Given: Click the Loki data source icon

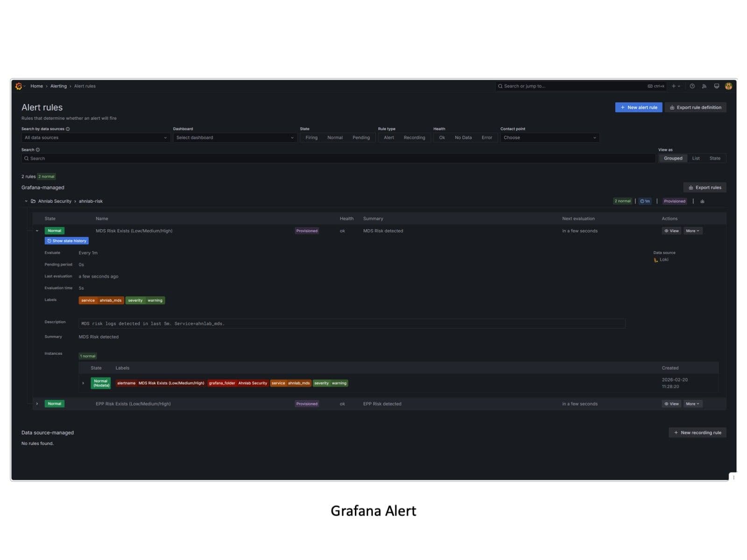Looking at the screenshot, I should pyautogui.click(x=656, y=260).
